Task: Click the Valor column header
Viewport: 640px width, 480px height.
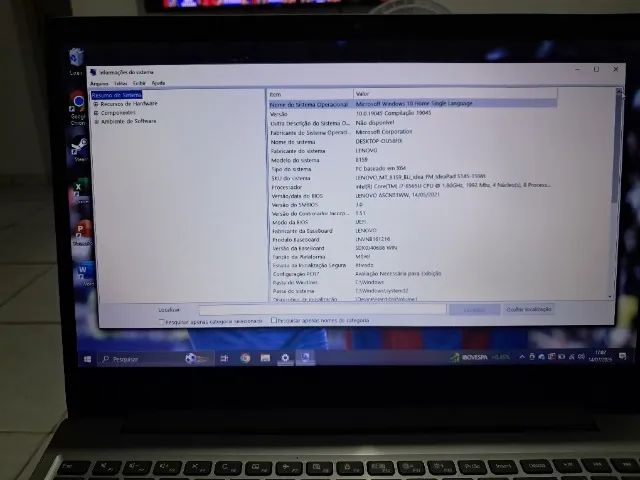Action: (x=455, y=94)
